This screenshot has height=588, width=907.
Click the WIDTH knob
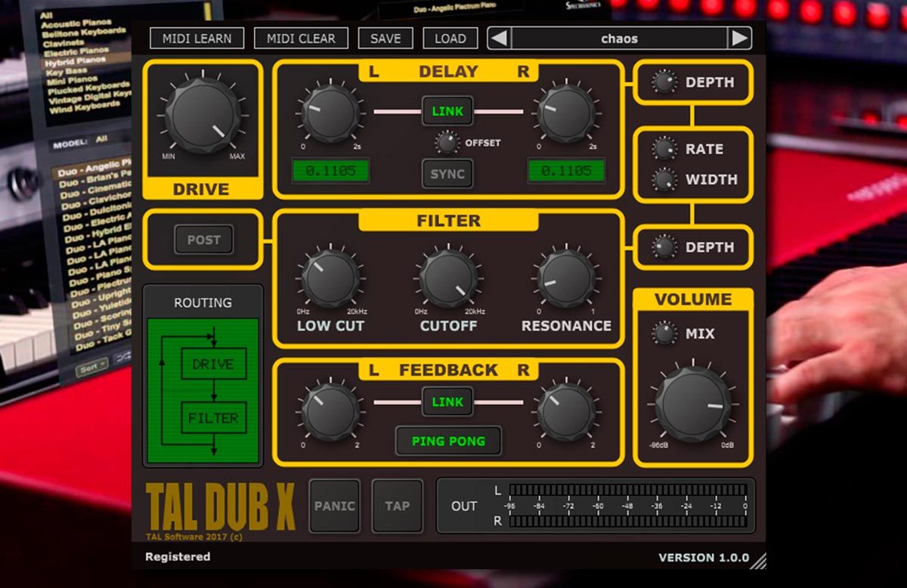(664, 180)
